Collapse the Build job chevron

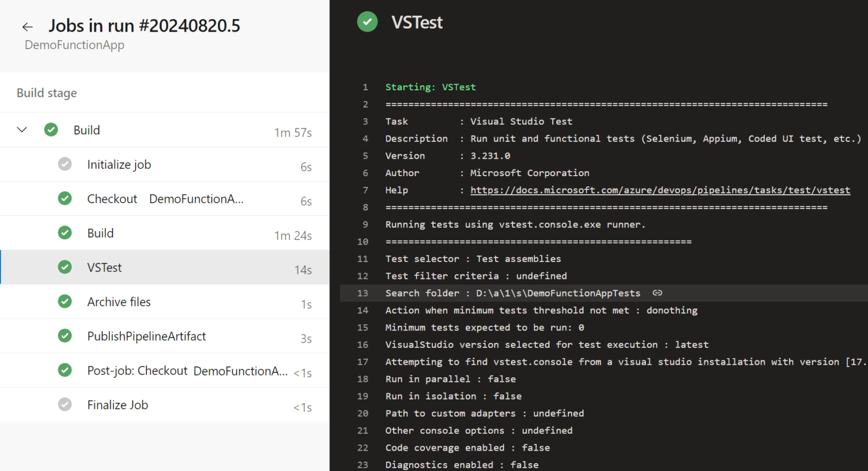click(x=22, y=130)
